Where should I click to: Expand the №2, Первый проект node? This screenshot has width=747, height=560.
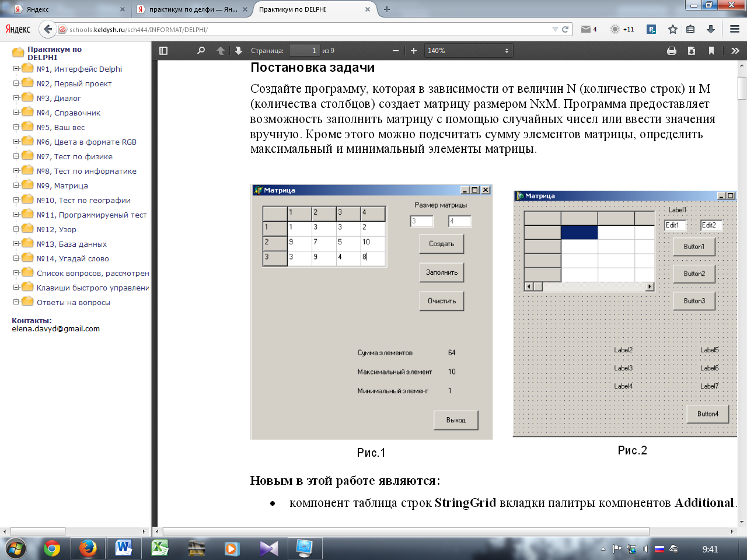coord(16,83)
